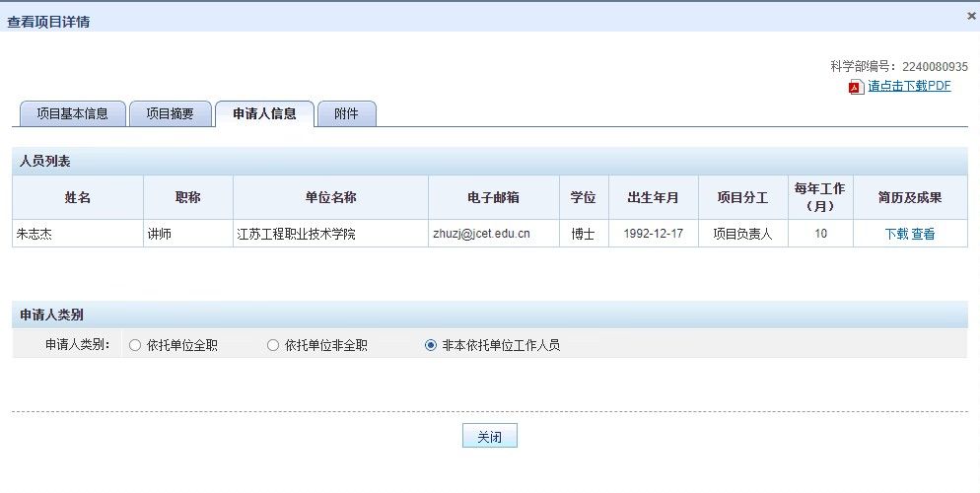980x493 pixels.
Task: Click the 请点击下载PDF download link
Action: tap(909, 86)
